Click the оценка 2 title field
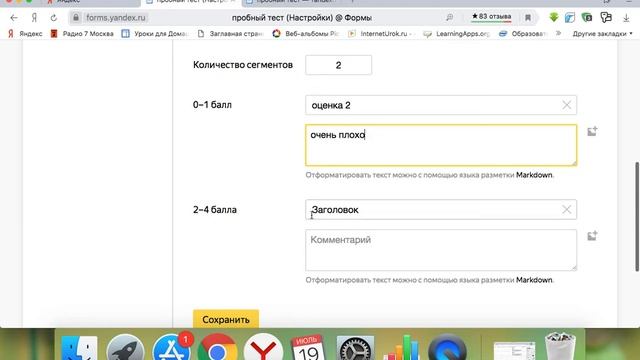640x360 pixels. [441, 105]
